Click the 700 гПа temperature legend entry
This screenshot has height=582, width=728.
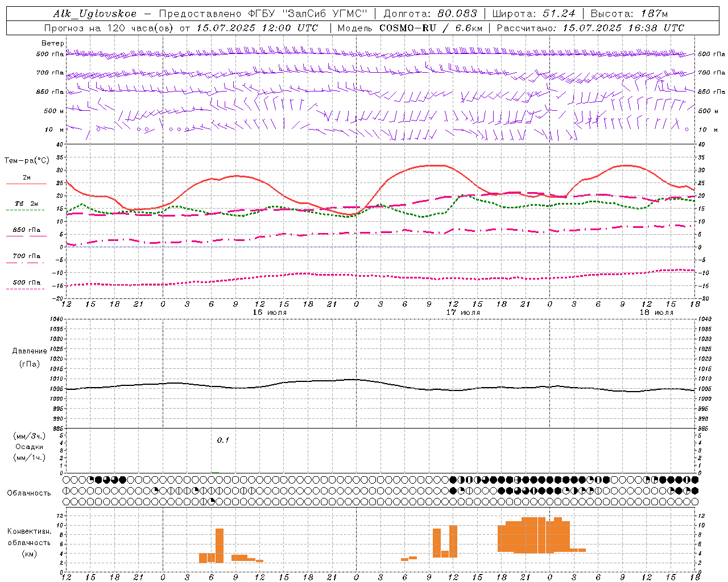pos(27,256)
